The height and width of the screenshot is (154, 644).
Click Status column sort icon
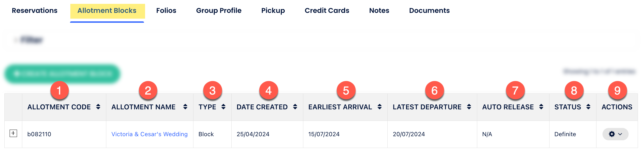click(x=588, y=107)
